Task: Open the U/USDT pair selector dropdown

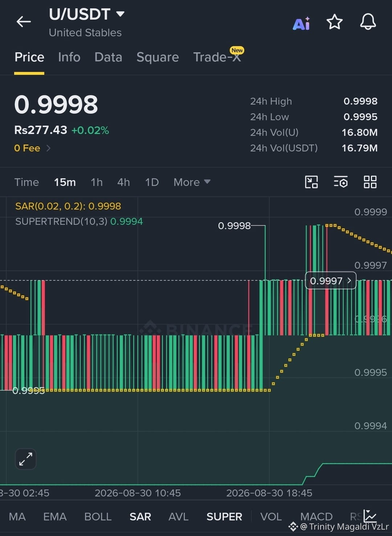Action: coord(87,15)
